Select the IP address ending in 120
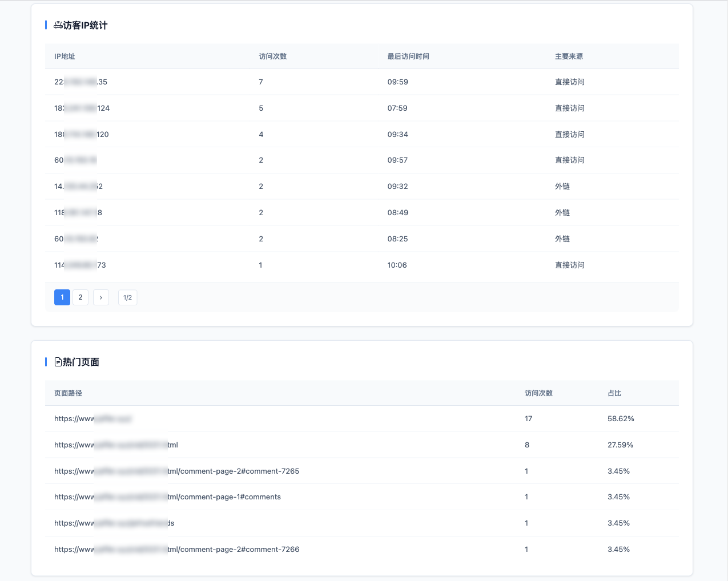This screenshot has height=581, width=728. (81, 135)
